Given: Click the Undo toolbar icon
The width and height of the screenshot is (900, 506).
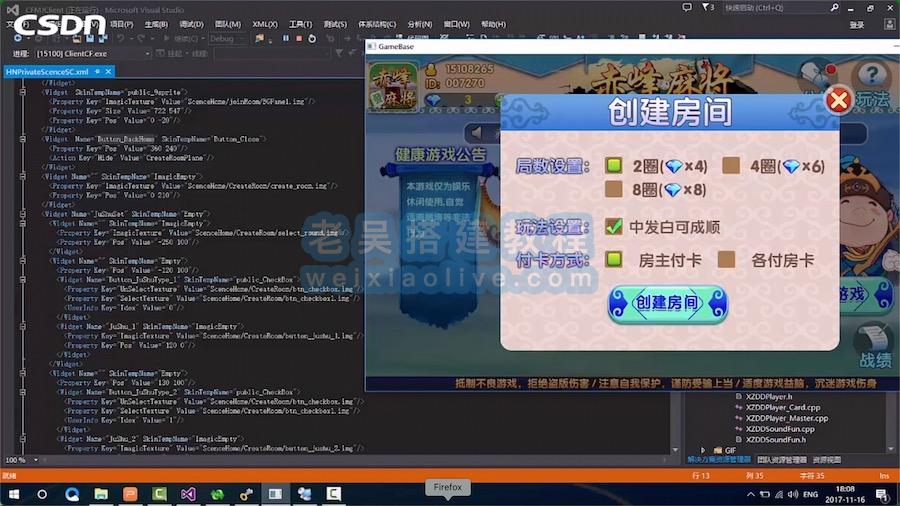Looking at the screenshot, I should [121, 38].
